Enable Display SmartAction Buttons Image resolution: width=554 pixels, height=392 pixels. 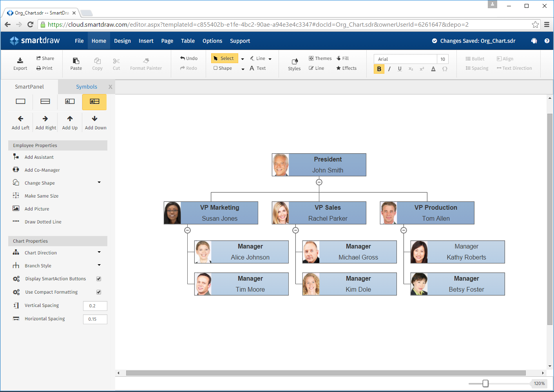[x=99, y=279]
